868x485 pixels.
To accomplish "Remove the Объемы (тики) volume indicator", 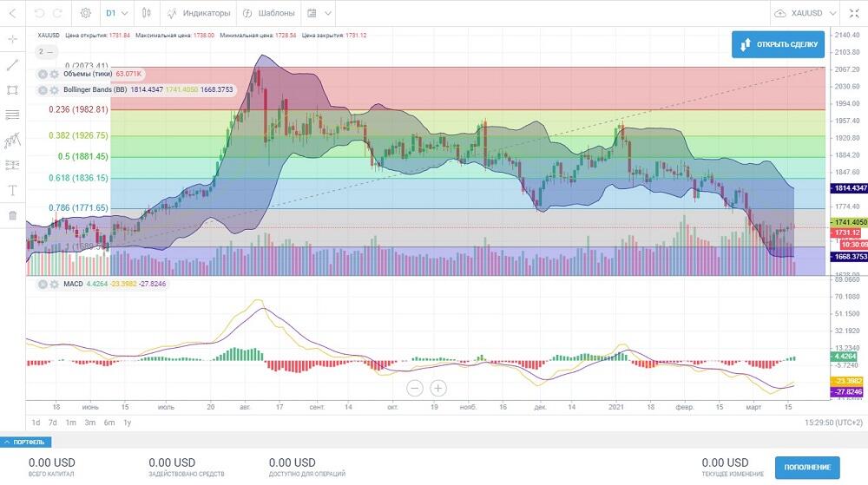I will click(43, 74).
